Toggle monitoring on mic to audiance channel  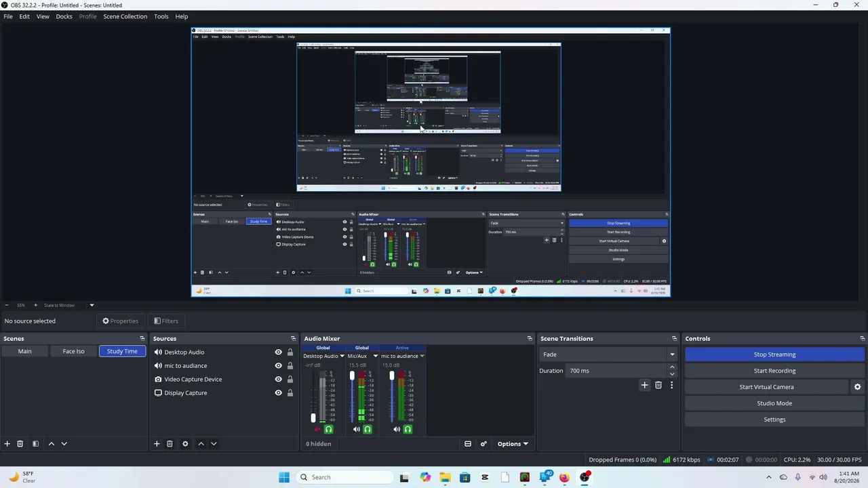(408, 429)
